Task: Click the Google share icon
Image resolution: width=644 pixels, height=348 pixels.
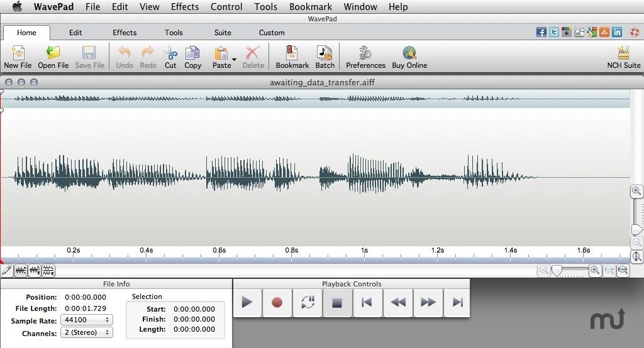Action: click(592, 32)
